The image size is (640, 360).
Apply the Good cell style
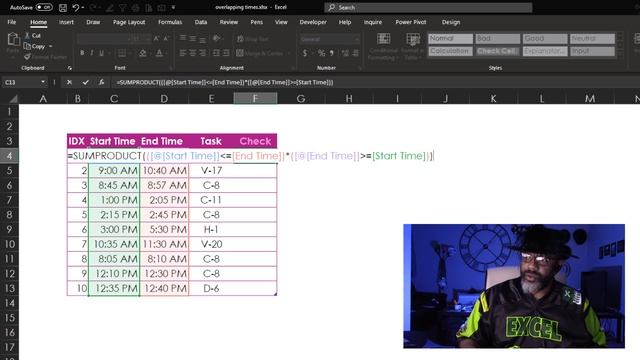[x=545, y=38]
